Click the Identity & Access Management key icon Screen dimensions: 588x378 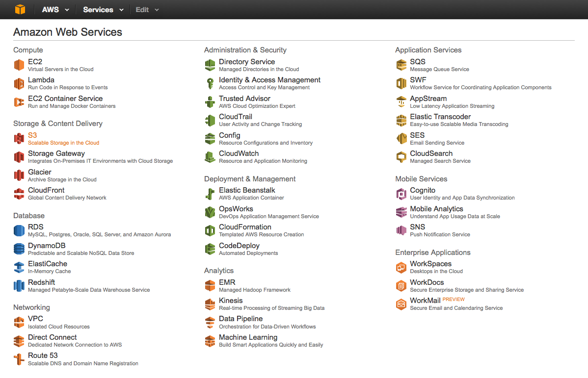[210, 83]
